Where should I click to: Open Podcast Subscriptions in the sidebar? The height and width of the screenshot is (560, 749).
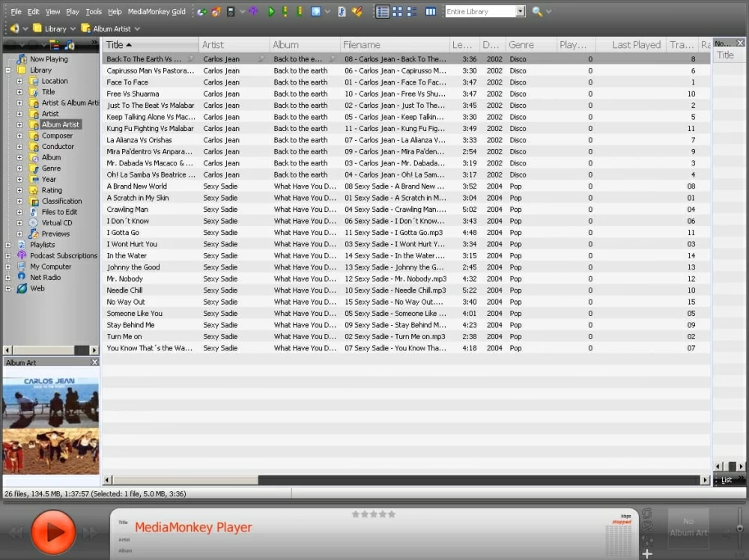(63, 255)
